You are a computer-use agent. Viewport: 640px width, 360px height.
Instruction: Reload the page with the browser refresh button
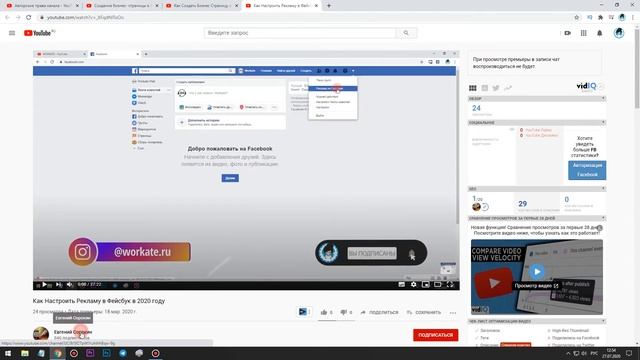(x=29, y=18)
